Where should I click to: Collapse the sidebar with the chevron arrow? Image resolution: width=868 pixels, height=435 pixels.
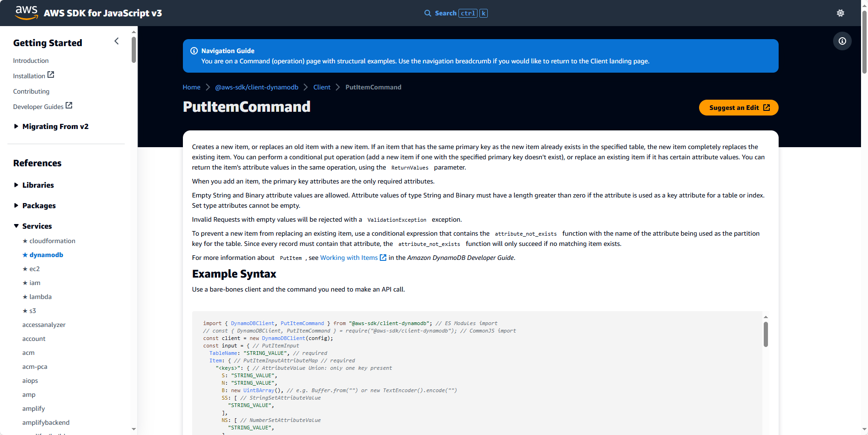116,41
